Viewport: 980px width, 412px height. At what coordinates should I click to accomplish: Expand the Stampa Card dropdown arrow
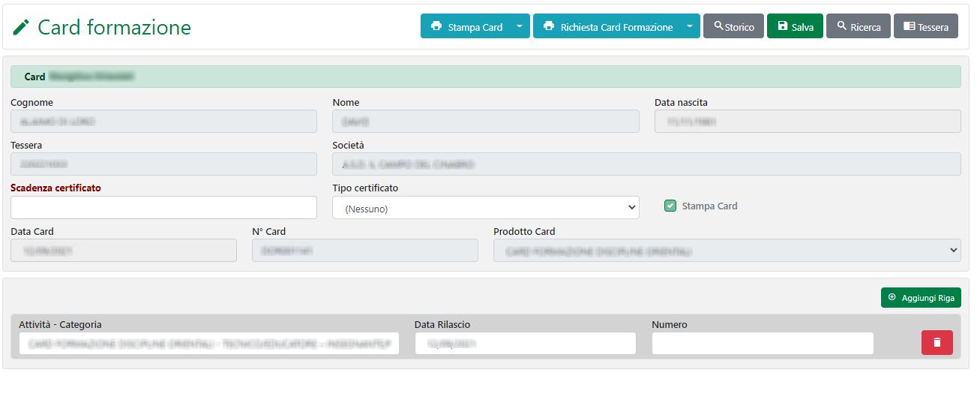coord(520,26)
